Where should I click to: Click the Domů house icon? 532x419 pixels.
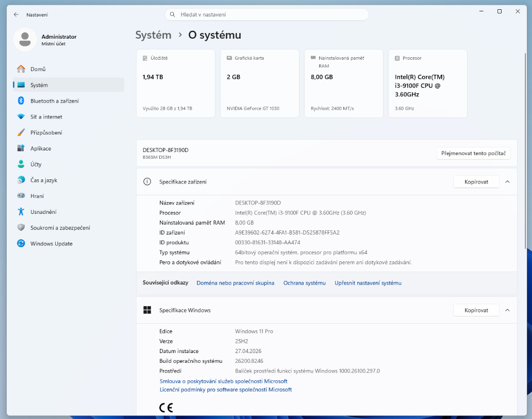[x=21, y=69]
